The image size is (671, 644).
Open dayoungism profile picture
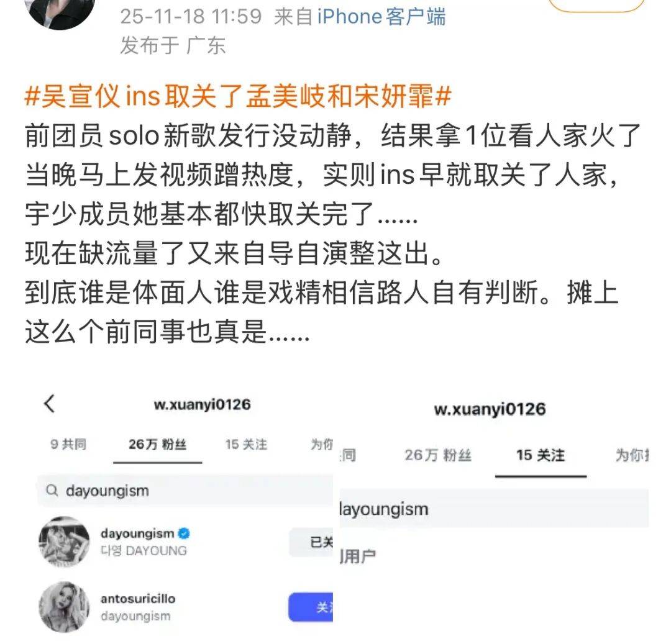click(64, 542)
